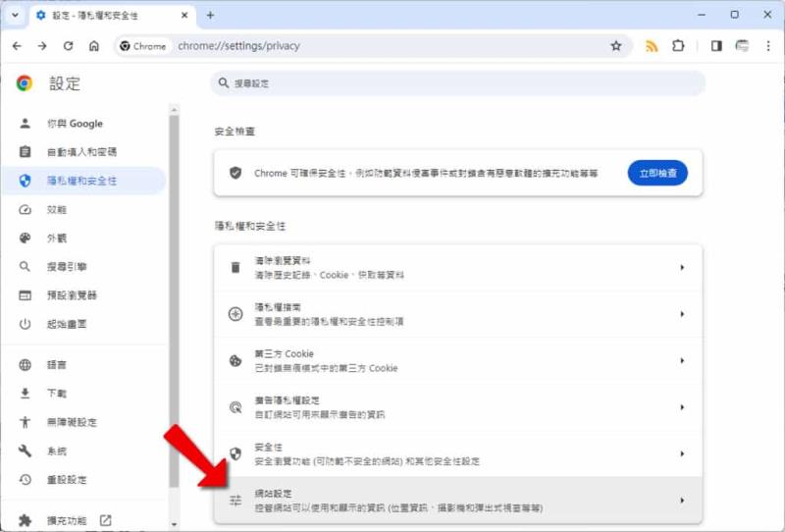Click the 立即檢查 button
This screenshot has width=785, height=532.
657,173
